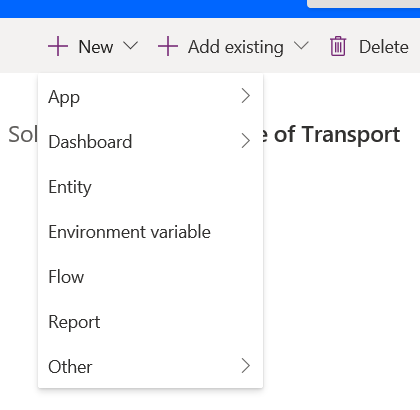Create a new Entity
The width and height of the screenshot is (420, 410).
click(x=151, y=186)
